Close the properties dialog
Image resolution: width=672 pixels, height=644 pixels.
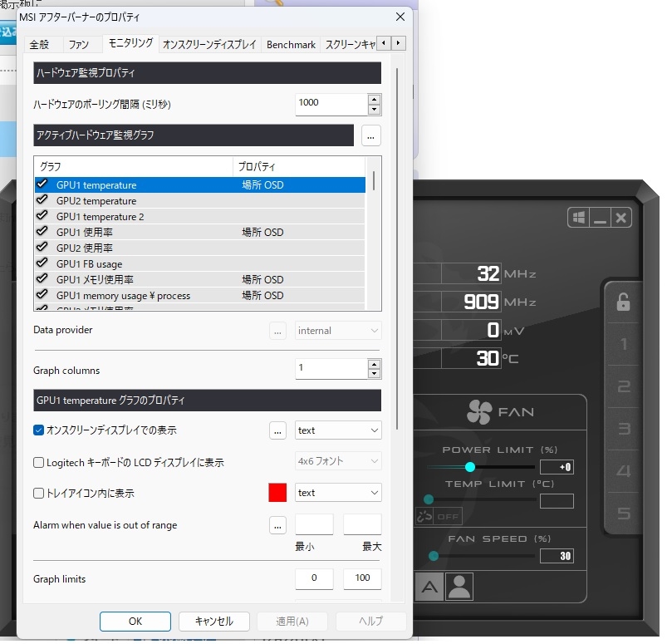tap(400, 17)
